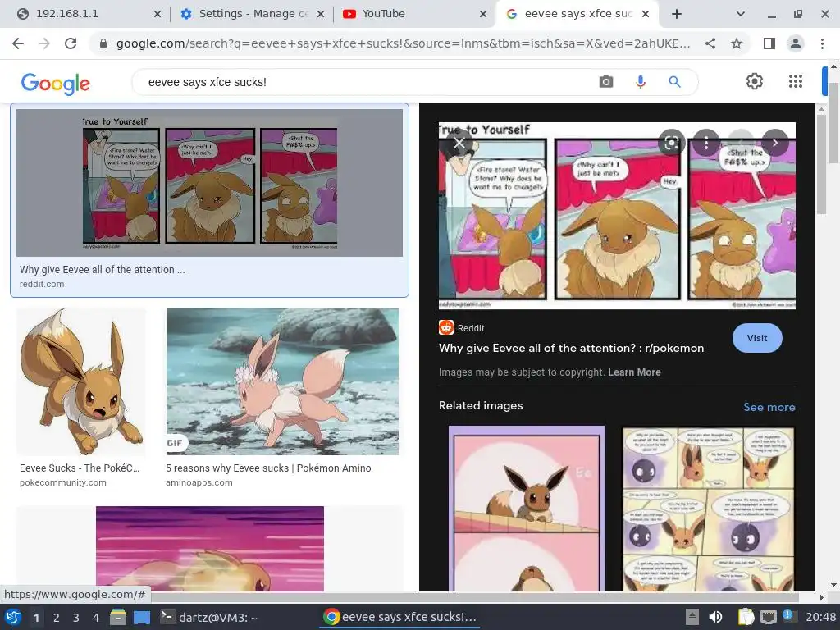Click the preview panel vertical scrollbar
This screenshot has width=840, height=630.
tap(821, 164)
